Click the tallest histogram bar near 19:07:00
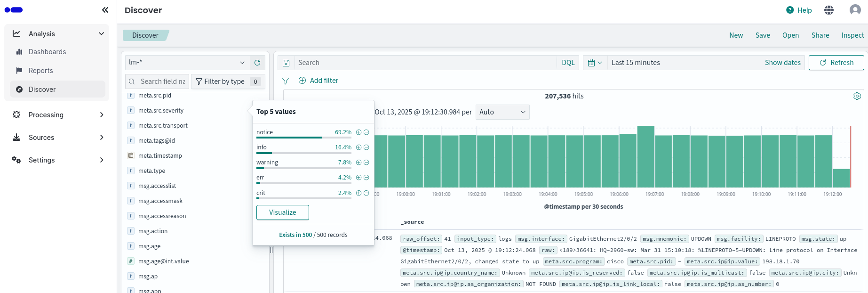868x293 pixels. (645, 156)
